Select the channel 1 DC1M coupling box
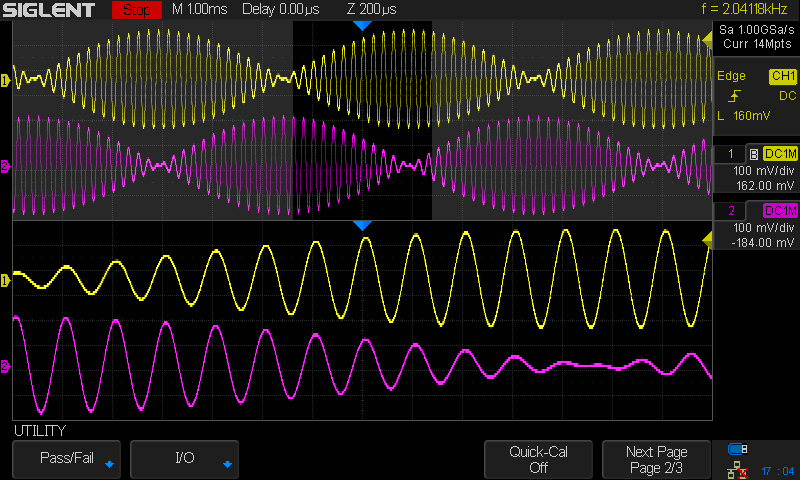 (780, 154)
